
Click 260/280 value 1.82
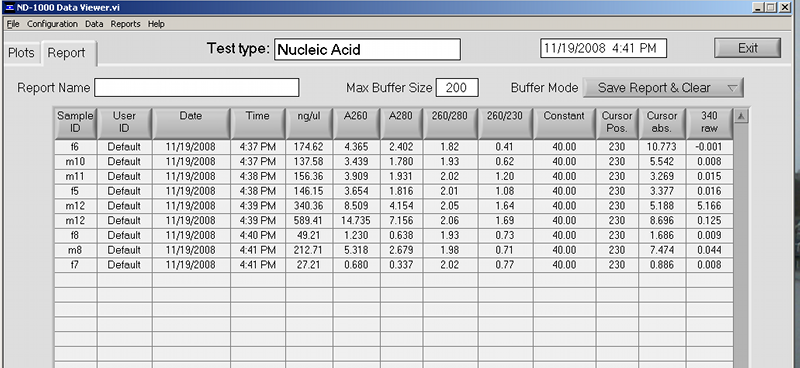[x=450, y=147]
